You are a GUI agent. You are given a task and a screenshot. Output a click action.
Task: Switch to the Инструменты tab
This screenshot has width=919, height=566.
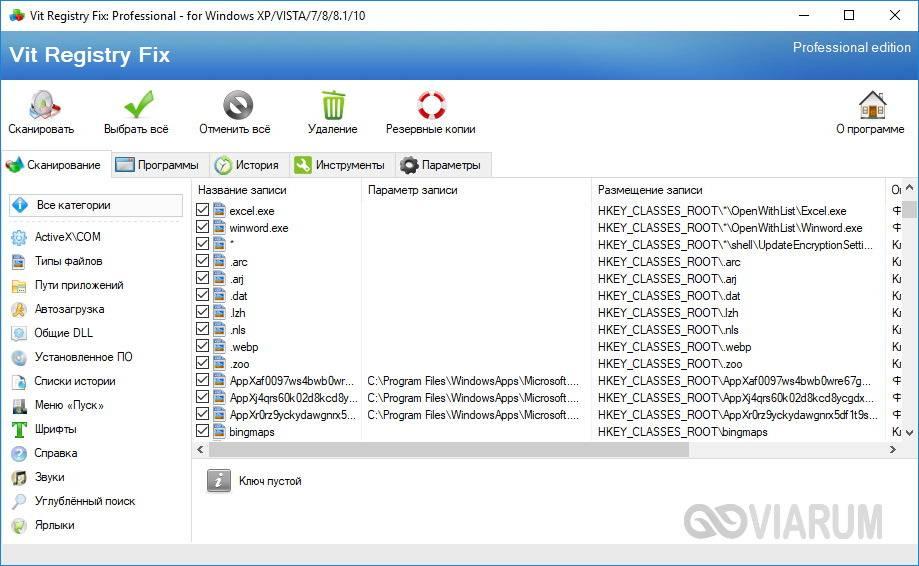342,165
